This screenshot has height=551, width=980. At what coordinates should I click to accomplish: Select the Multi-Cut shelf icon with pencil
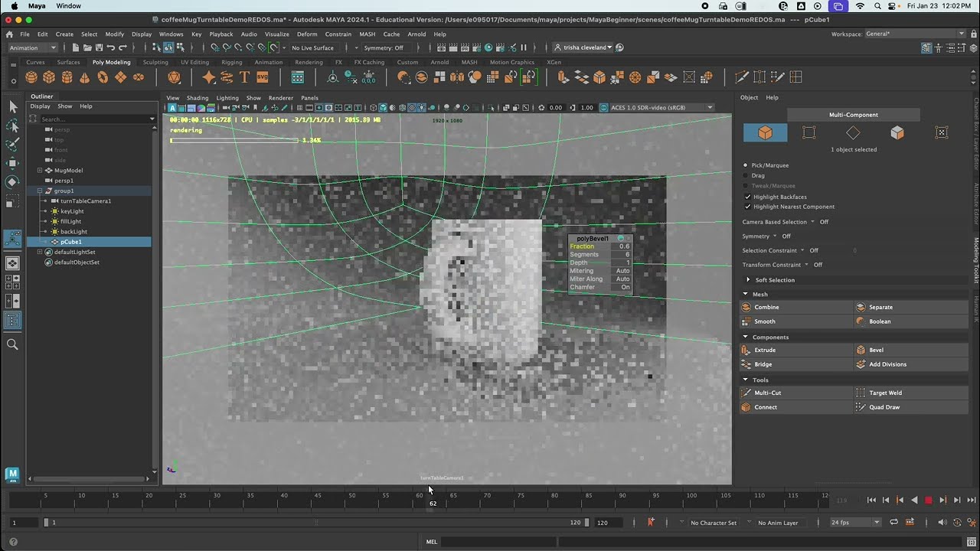coord(741,77)
